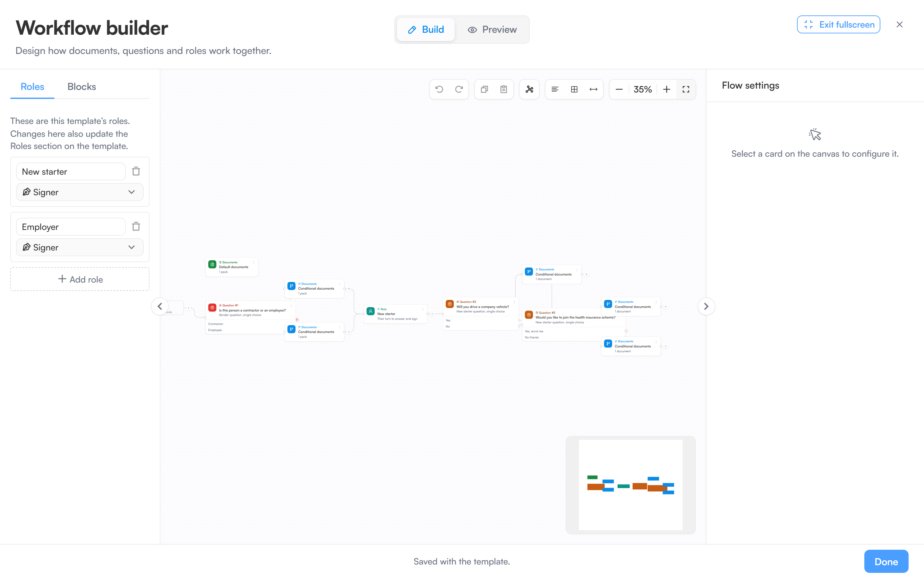Paste using the clipboard icon

504,89
